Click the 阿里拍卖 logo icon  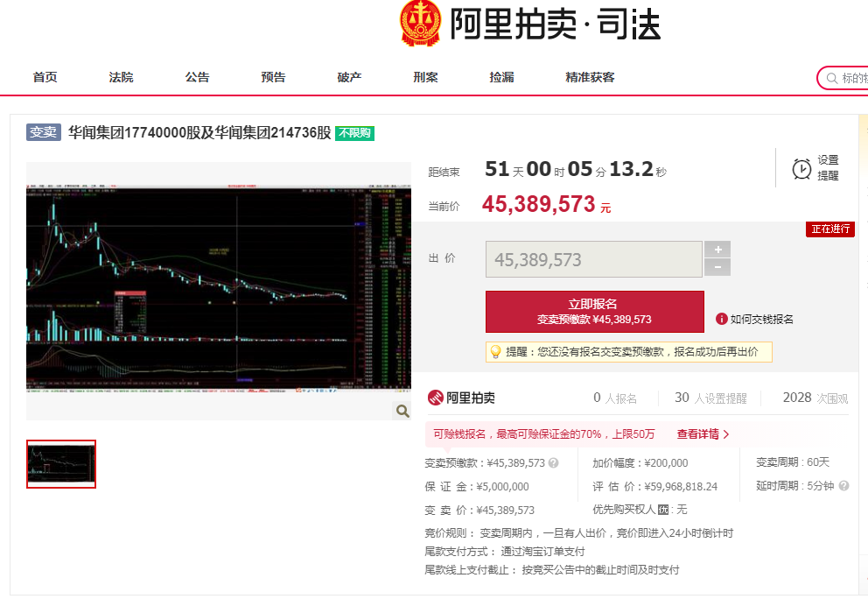tap(436, 398)
